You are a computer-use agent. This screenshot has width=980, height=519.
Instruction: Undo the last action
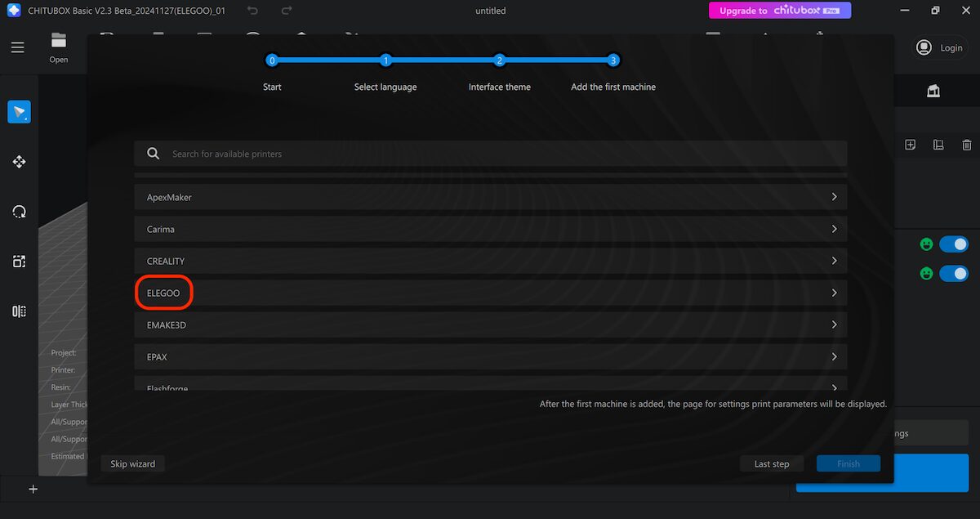(253, 11)
